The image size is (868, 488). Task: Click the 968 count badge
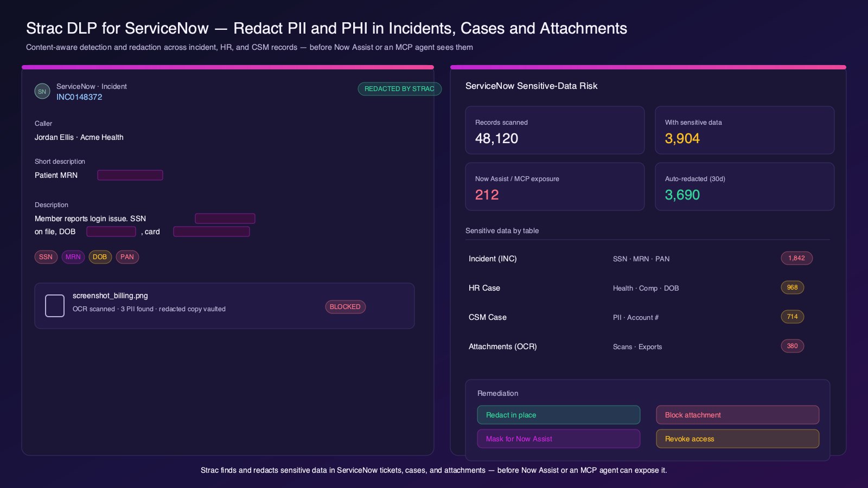[793, 287]
